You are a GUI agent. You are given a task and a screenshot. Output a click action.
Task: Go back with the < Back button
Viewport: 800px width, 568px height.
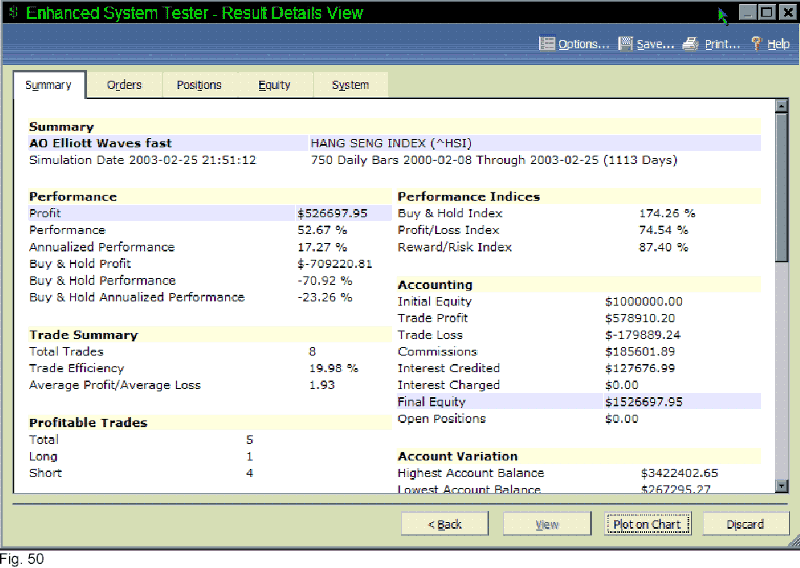pyautogui.click(x=445, y=524)
